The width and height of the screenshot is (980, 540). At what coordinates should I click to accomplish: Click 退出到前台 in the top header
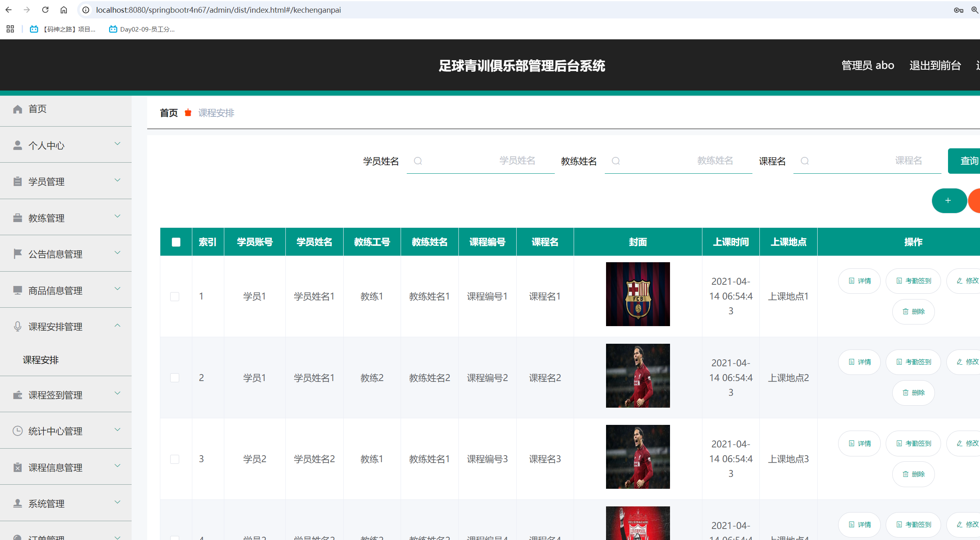pyautogui.click(x=935, y=66)
